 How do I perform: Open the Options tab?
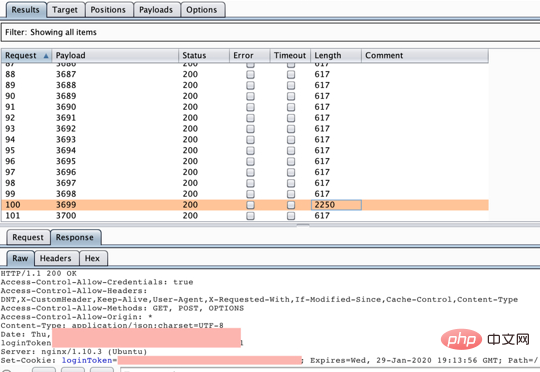tap(202, 10)
